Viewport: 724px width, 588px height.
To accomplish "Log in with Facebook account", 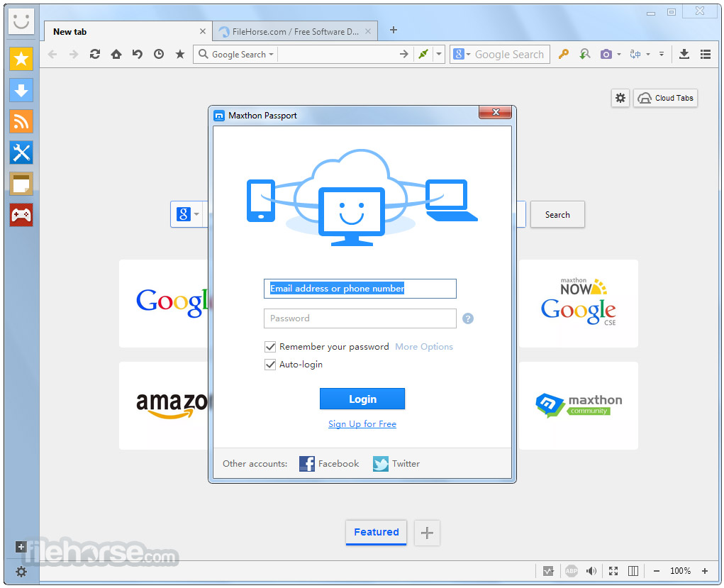I will [329, 464].
